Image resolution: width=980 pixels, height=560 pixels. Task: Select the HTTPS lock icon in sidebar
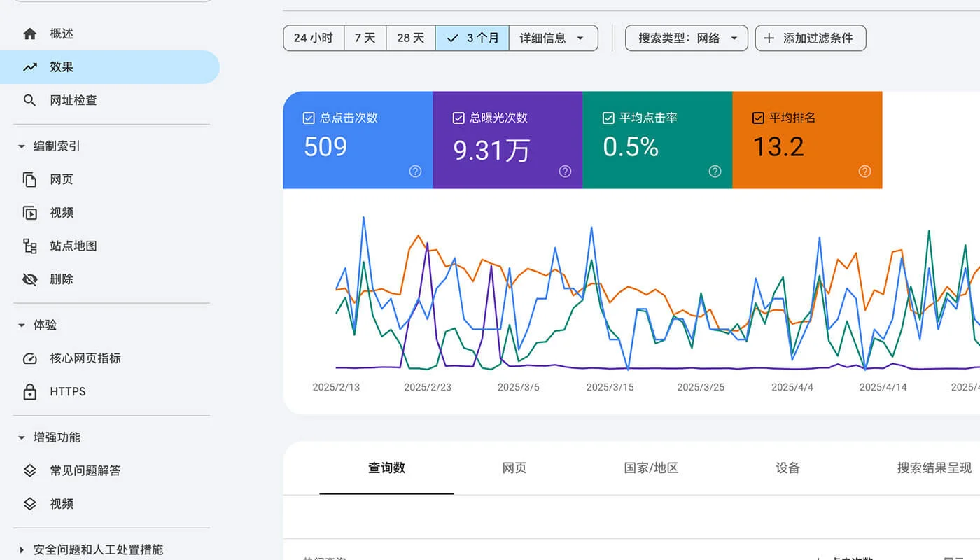point(29,391)
